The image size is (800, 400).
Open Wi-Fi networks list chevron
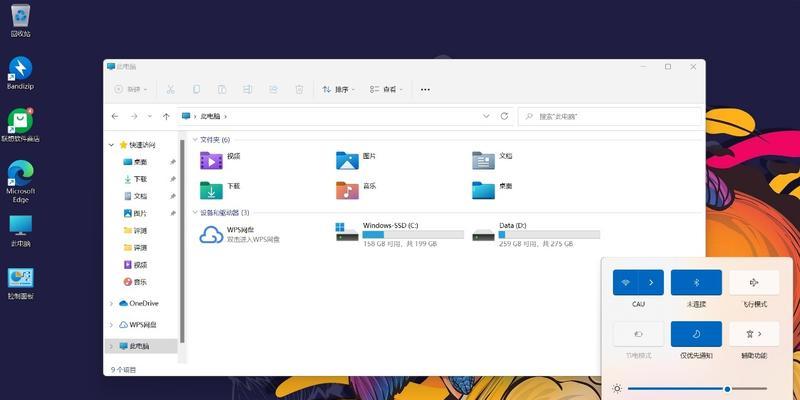[x=651, y=282]
